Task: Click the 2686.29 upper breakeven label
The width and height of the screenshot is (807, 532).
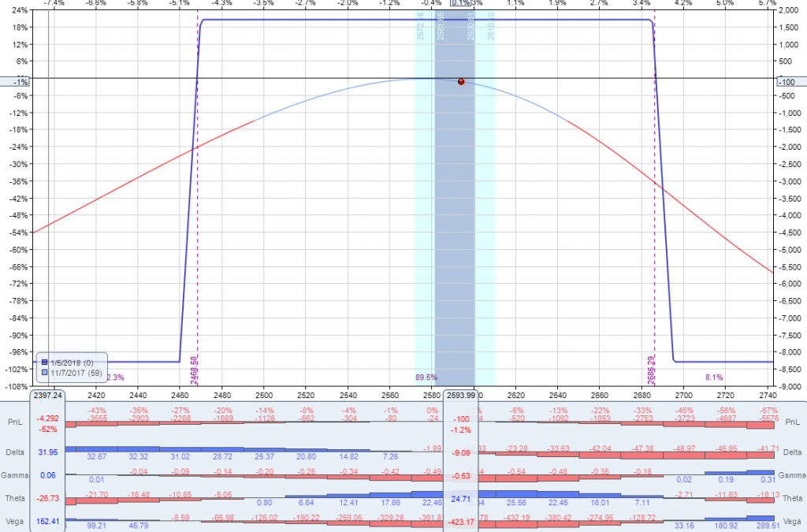Action: [652, 369]
